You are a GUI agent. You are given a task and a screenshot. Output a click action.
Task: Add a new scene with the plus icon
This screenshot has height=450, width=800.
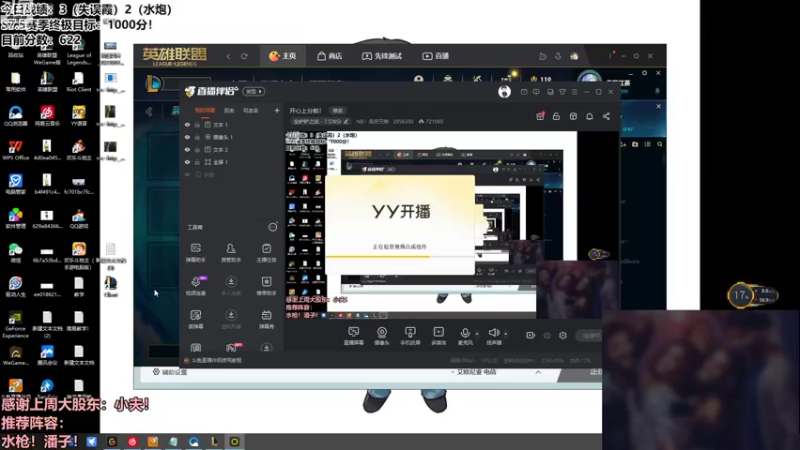[x=277, y=110]
